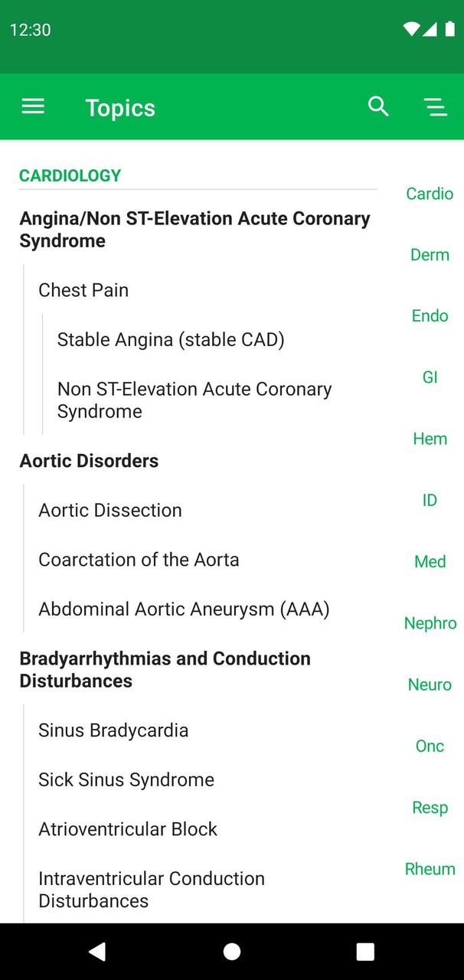
Task: Select the Derm section shortcut
Action: [x=430, y=254]
